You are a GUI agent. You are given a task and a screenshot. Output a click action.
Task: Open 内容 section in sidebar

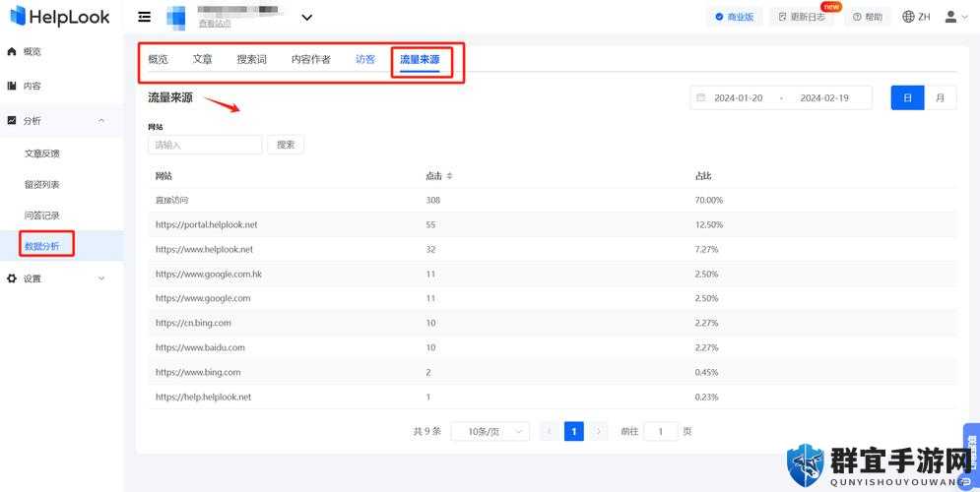(32, 87)
